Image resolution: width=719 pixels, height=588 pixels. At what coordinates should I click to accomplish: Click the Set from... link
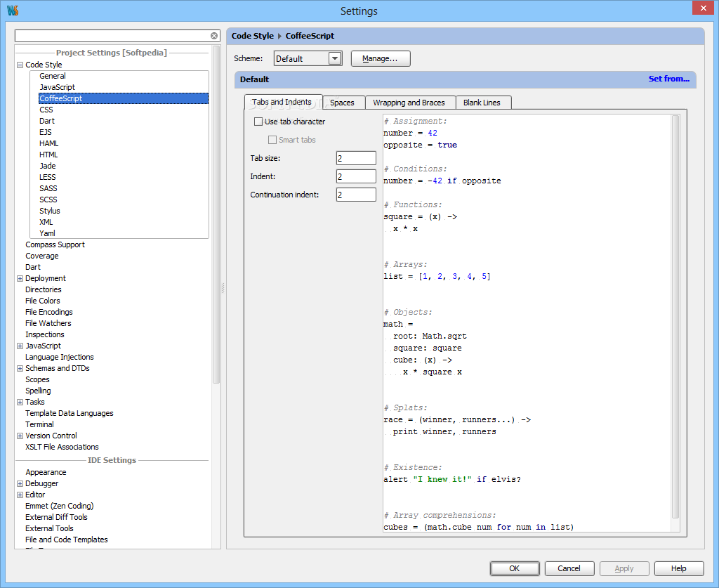click(668, 79)
